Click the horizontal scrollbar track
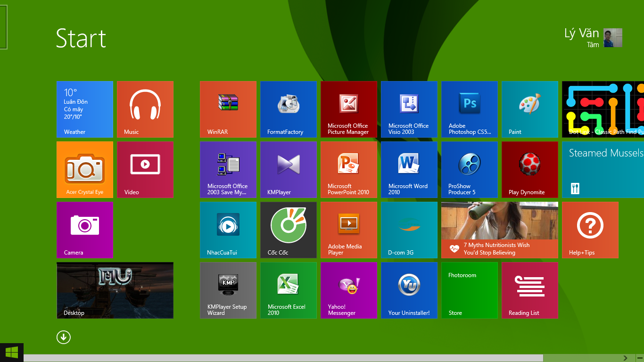Screen dimensions: 644x362 (283, 358)
